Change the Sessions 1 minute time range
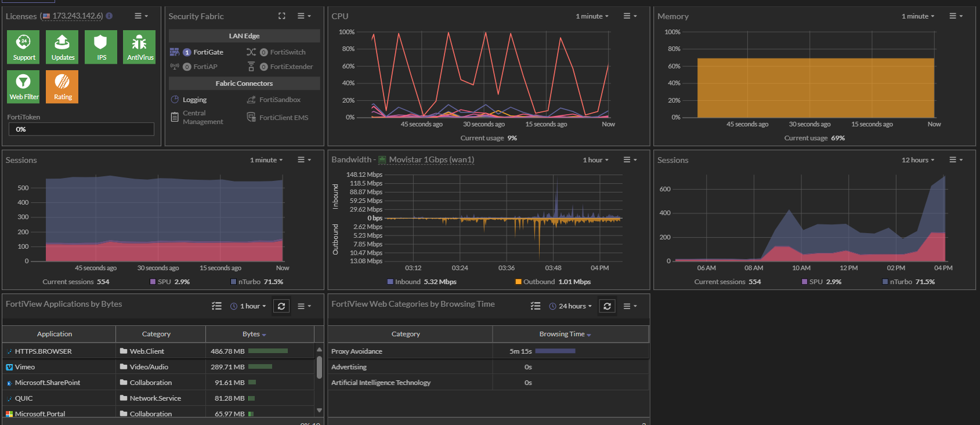The width and height of the screenshot is (980, 425). click(x=266, y=160)
